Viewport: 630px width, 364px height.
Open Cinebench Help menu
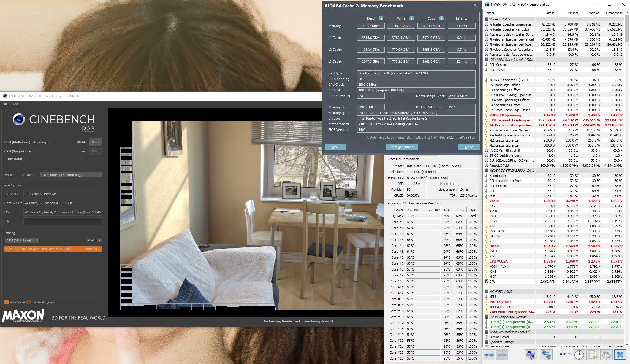pyautogui.click(x=15, y=104)
